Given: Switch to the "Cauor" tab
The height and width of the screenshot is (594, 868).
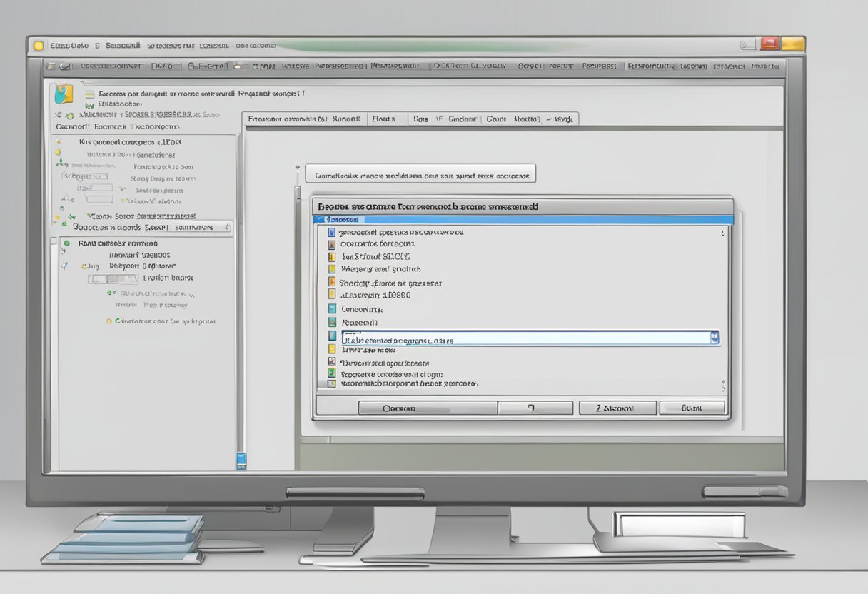Looking at the screenshot, I should 496,119.
